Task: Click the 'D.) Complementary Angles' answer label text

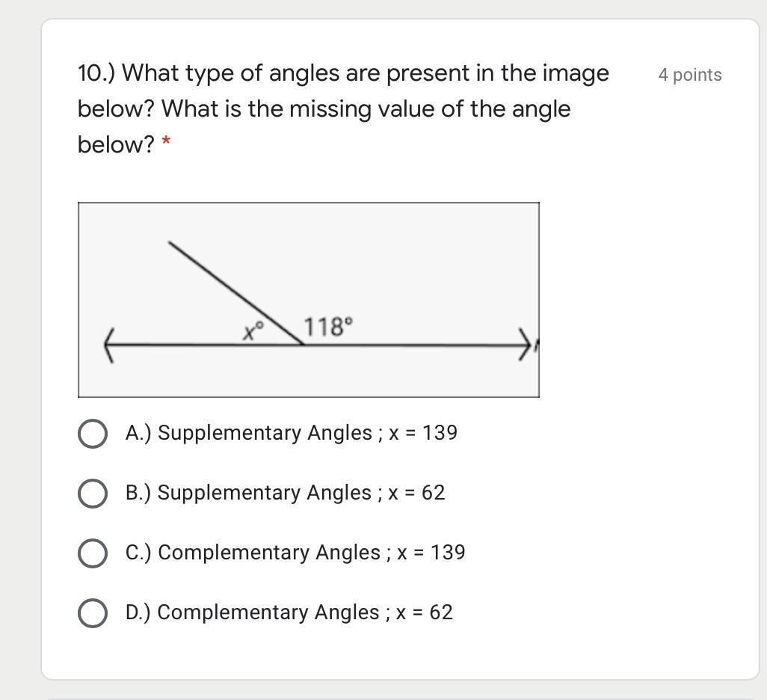Action: 289,612
